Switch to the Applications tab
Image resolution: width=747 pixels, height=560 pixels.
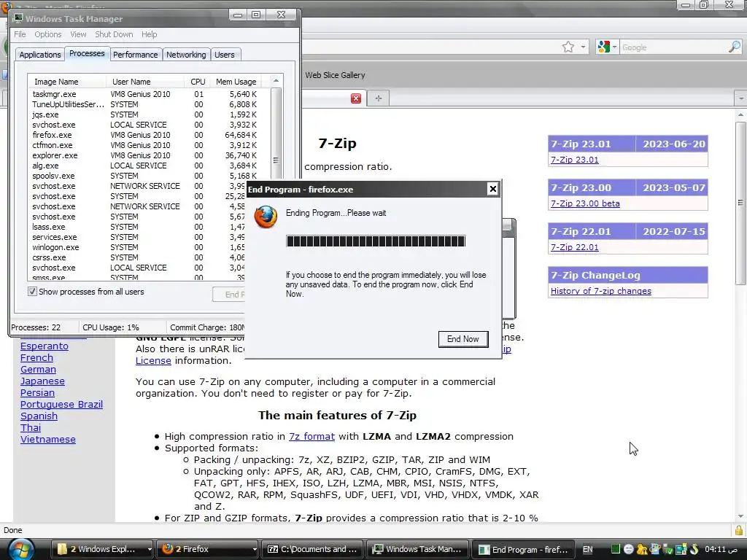point(40,55)
